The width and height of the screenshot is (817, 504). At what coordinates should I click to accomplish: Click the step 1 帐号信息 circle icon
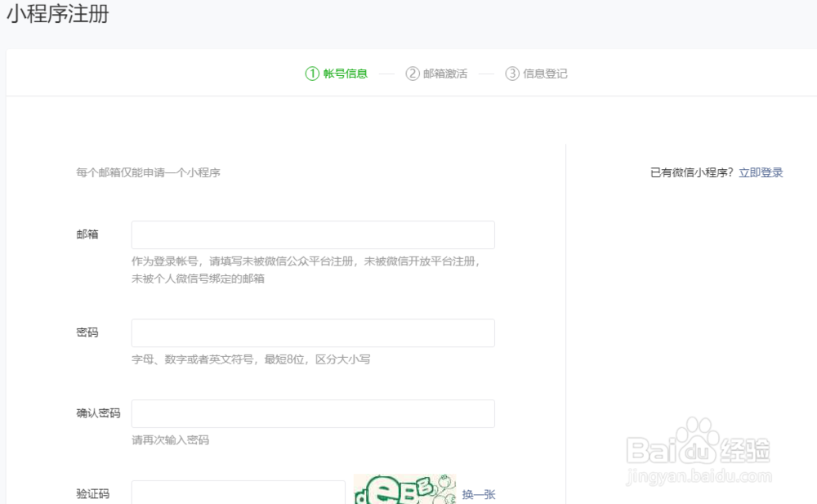point(312,73)
